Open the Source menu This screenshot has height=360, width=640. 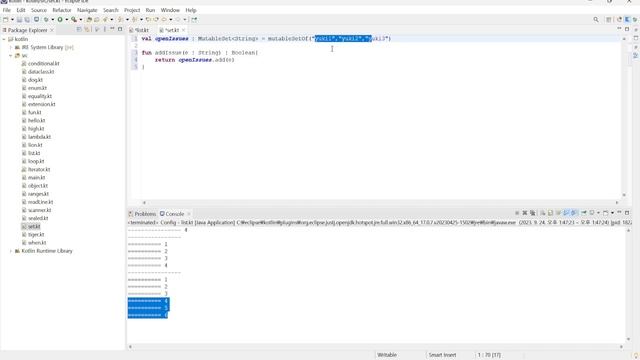pyautogui.click(x=39, y=10)
